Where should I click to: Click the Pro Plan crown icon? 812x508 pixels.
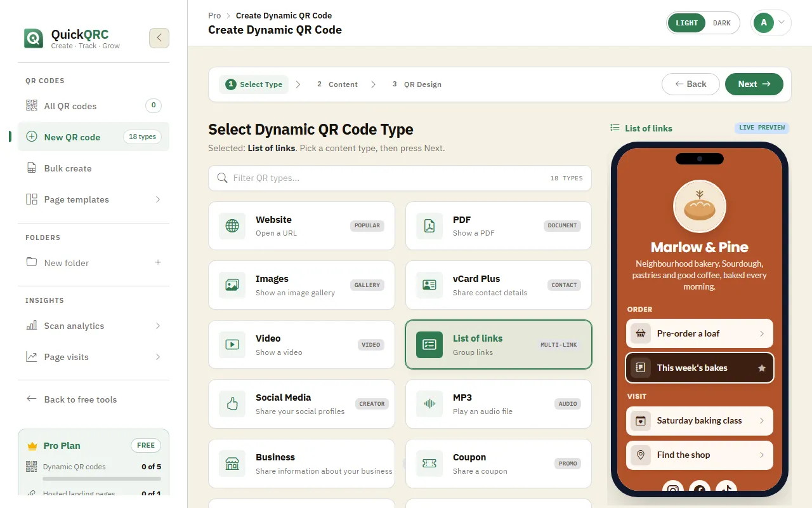click(x=32, y=446)
